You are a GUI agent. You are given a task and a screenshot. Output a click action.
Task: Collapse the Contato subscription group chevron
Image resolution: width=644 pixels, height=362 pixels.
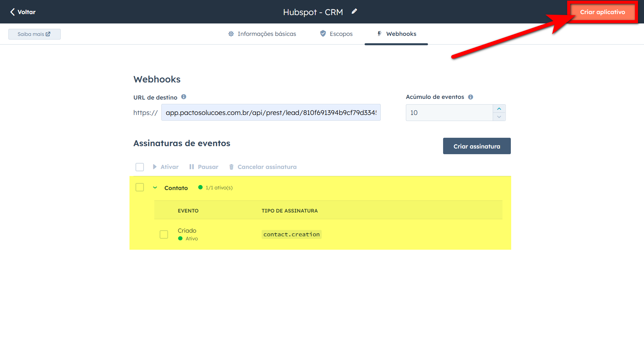[x=155, y=188]
